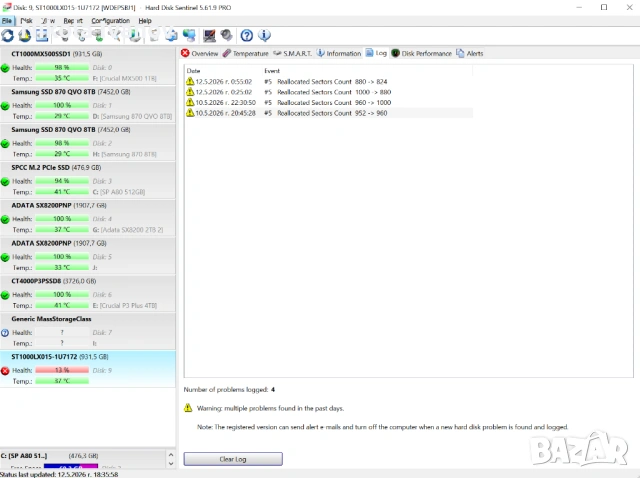Screen dimensions: 640x478
Task: Sort log by the Date column header
Action: pyautogui.click(x=223, y=71)
